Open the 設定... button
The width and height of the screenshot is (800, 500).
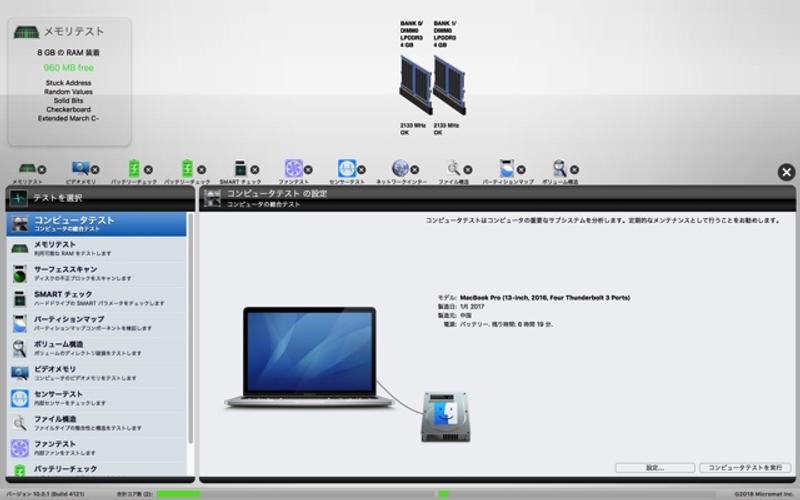pyautogui.click(x=655, y=467)
